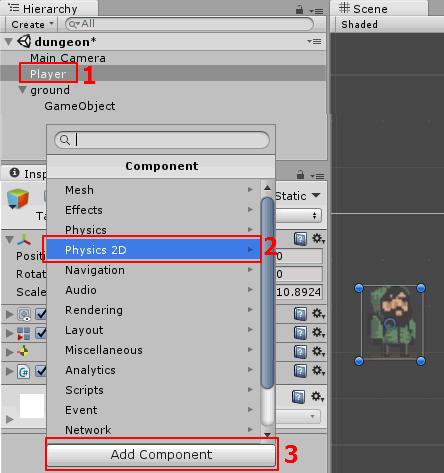This screenshot has height=473, width=444.
Task: Click the Animator component icon
Action: click(x=24, y=333)
